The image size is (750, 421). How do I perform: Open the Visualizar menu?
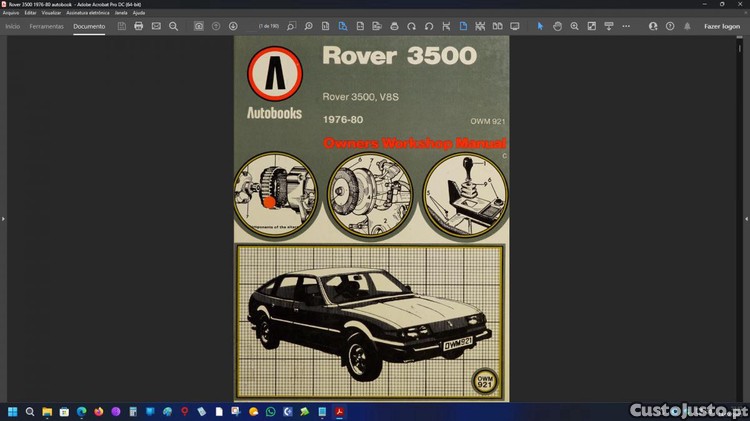point(51,12)
